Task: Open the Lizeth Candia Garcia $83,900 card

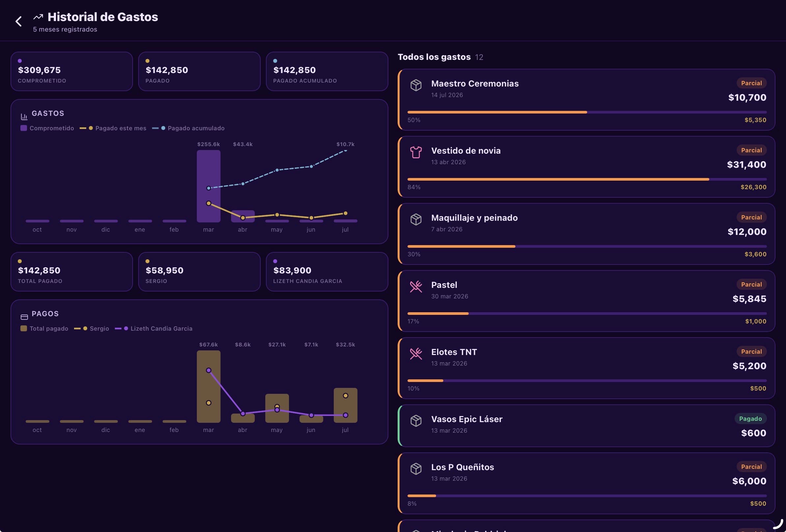Action: [327, 272]
